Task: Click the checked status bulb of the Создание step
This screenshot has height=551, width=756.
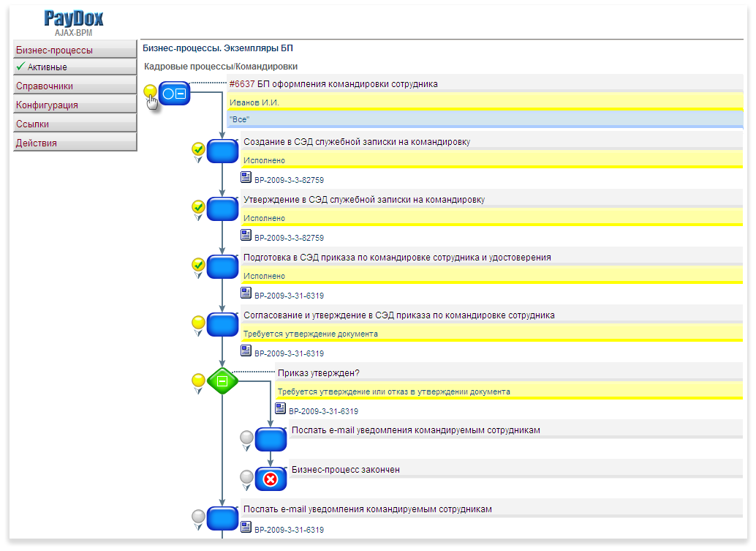Action: [x=198, y=149]
